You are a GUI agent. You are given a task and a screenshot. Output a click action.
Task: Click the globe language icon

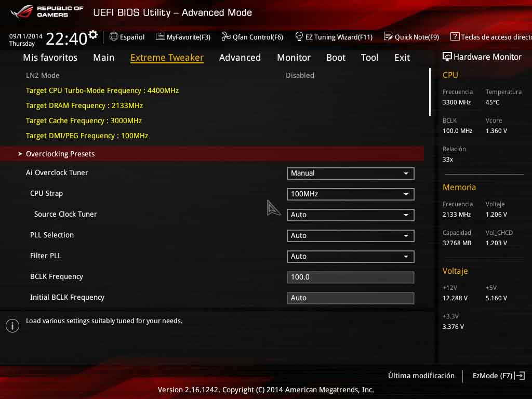click(x=114, y=36)
